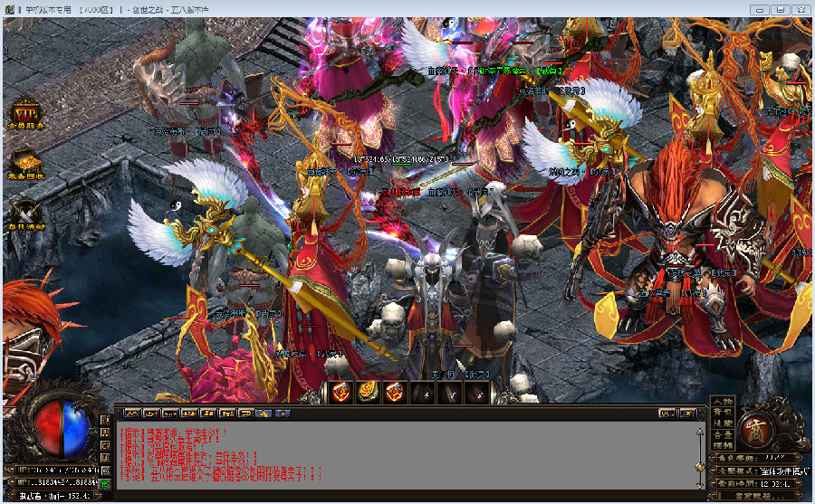
Task: Click the 当前经验 experience bar
Action: click(x=754, y=496)
